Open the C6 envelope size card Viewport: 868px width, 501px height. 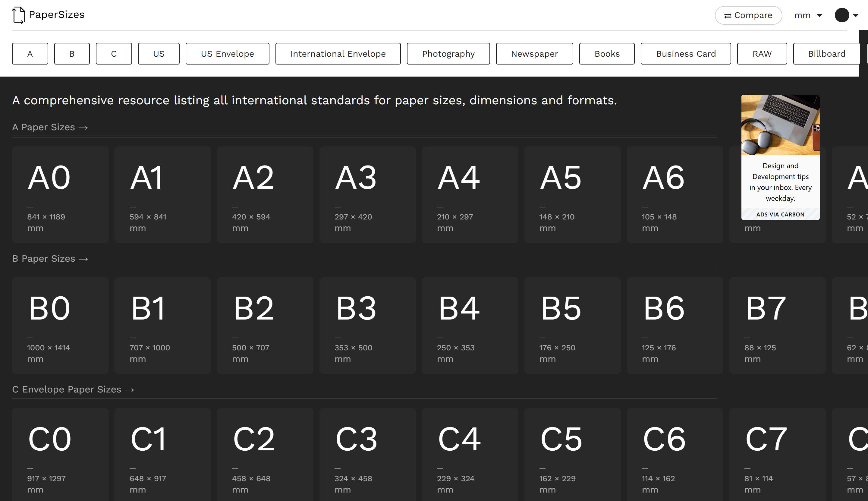pos(675,454)
